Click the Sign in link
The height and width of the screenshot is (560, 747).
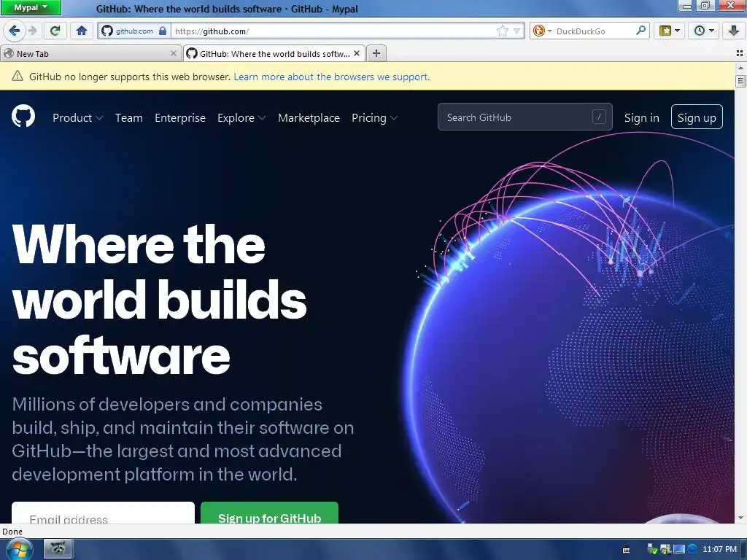[642, 117]
